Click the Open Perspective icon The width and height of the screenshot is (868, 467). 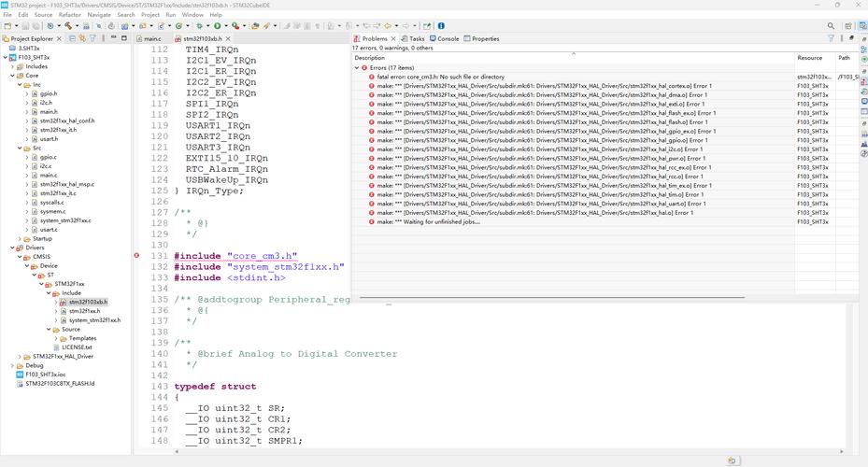[x=848, y=26]
